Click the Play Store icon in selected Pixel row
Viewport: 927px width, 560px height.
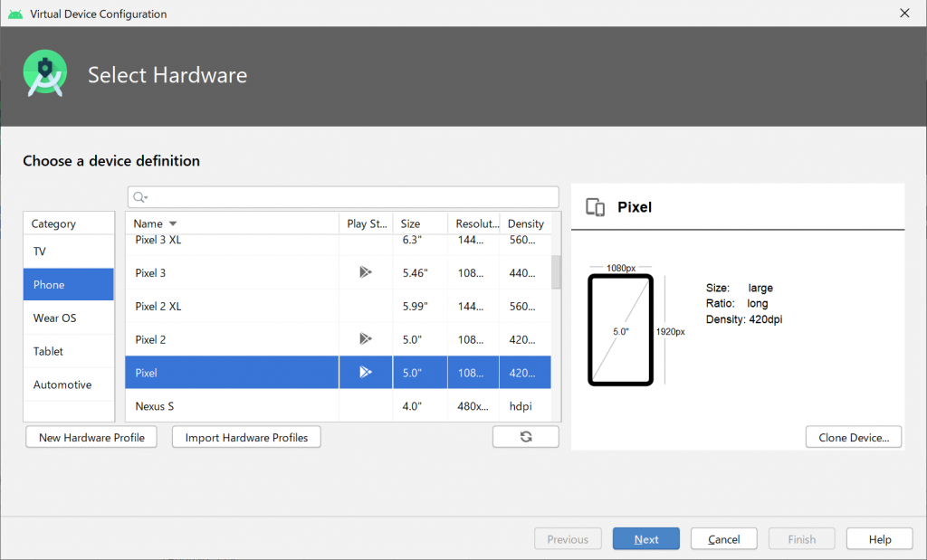[x=365, y=372]
